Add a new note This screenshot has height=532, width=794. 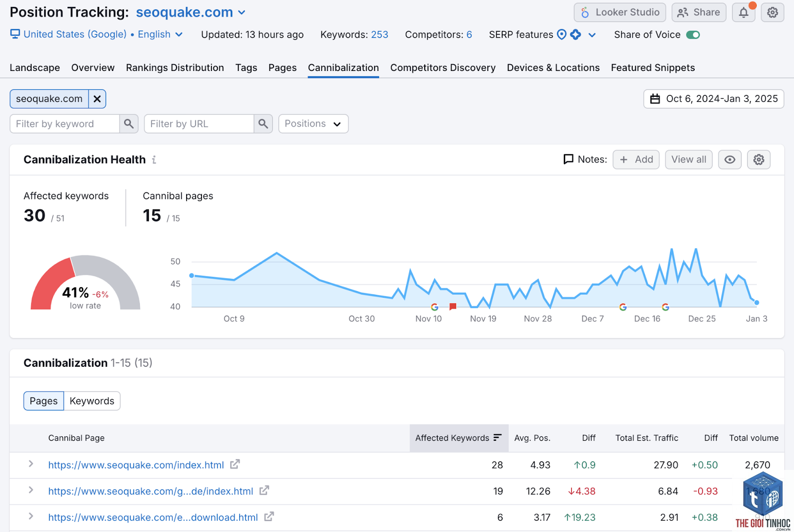636,159
